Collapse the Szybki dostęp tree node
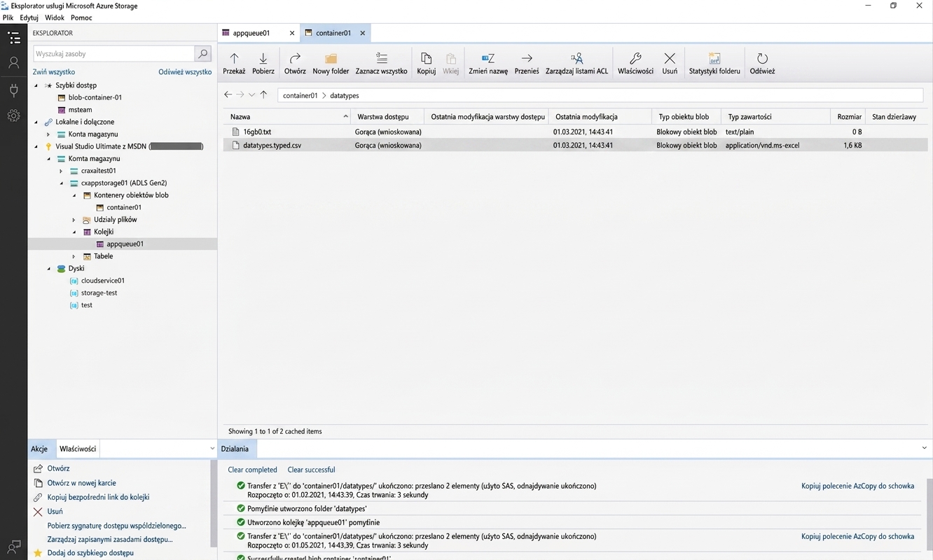This screenshot has height=560, width=933. pyautogui.click(x=36, y=85)
